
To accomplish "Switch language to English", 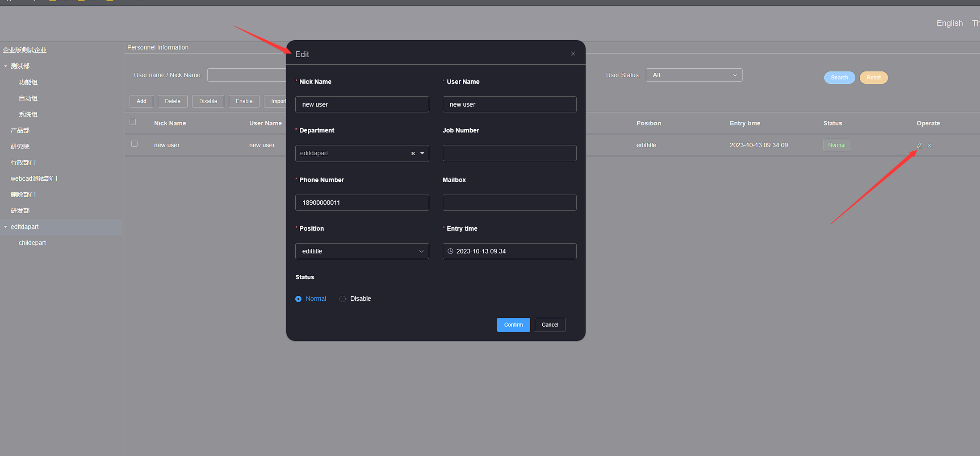I will (950, 23).
